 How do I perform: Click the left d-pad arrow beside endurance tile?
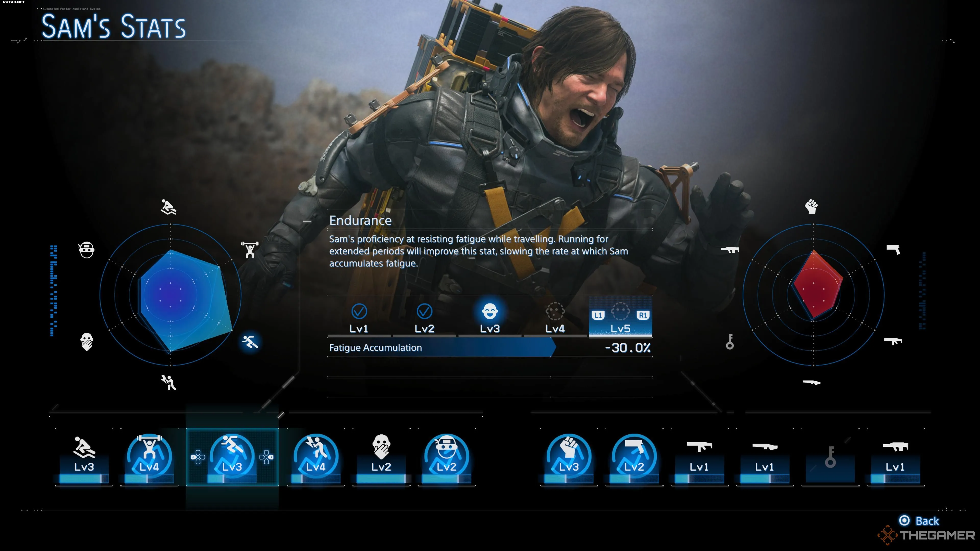coord(198,457)
